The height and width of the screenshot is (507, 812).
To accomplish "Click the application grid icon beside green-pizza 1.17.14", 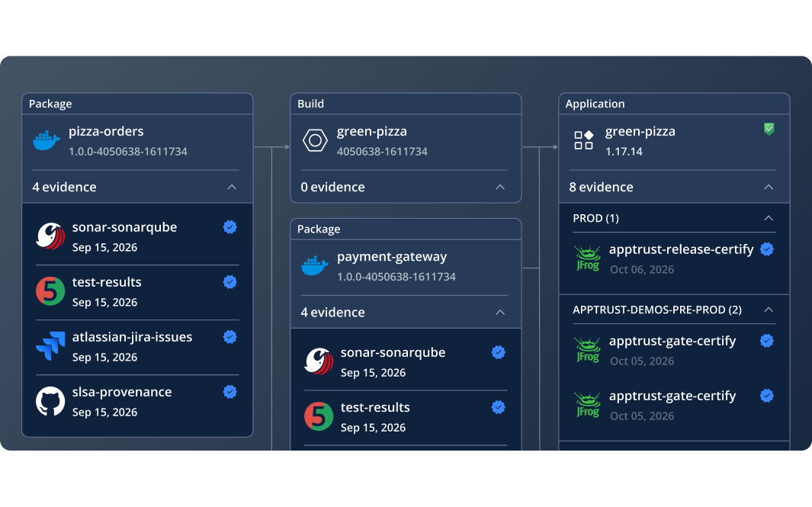I will 583,140.
